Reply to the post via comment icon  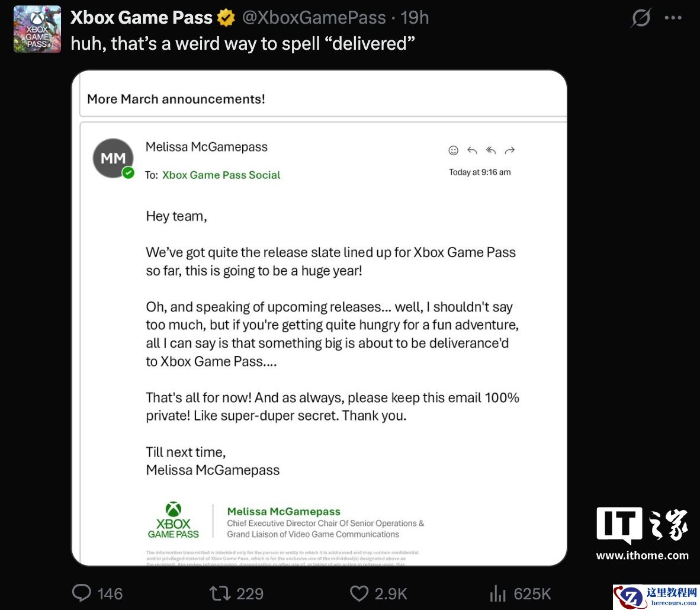(82, 593)
